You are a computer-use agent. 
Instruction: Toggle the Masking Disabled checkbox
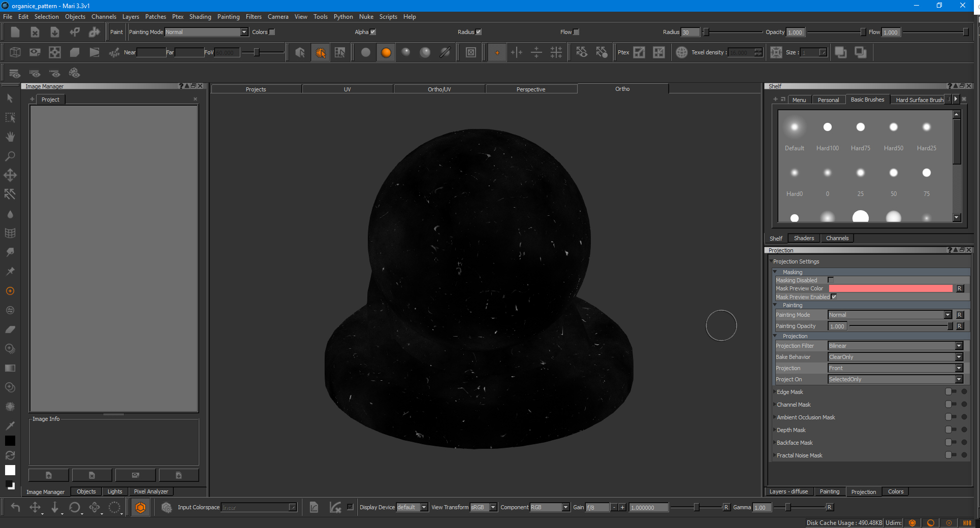point(831,280)
